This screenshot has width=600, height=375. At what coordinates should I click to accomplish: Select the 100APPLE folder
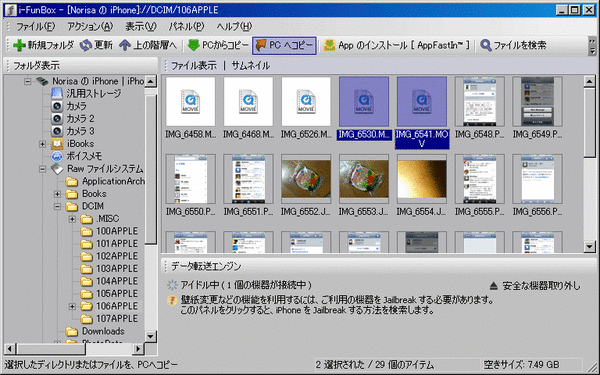109,231
